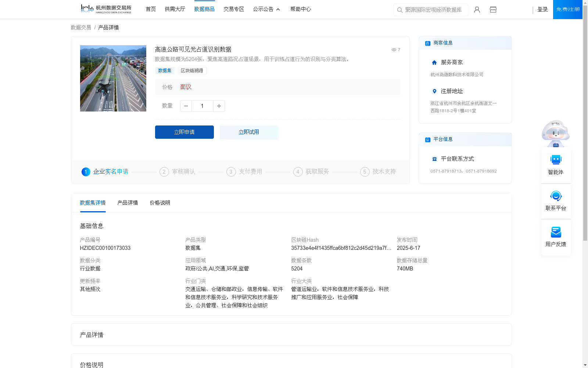Click the 产品详情 section heading card
The image size is (588, 368).
(291, 335)
